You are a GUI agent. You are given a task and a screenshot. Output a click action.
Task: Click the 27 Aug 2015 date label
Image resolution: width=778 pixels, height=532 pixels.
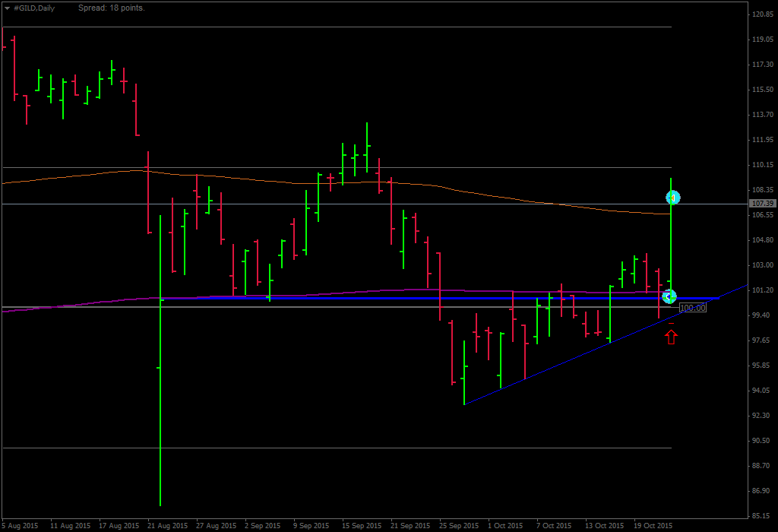217,526
